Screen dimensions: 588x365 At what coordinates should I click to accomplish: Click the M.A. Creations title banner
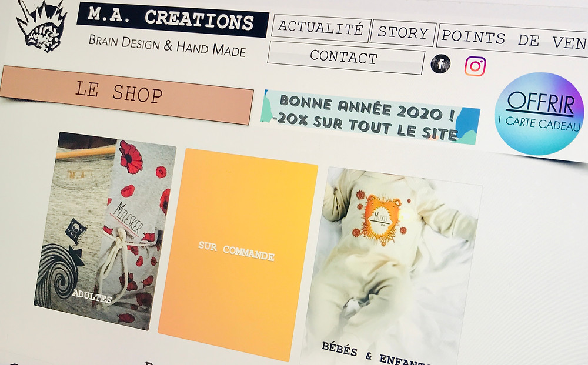[x=172, y=19]
